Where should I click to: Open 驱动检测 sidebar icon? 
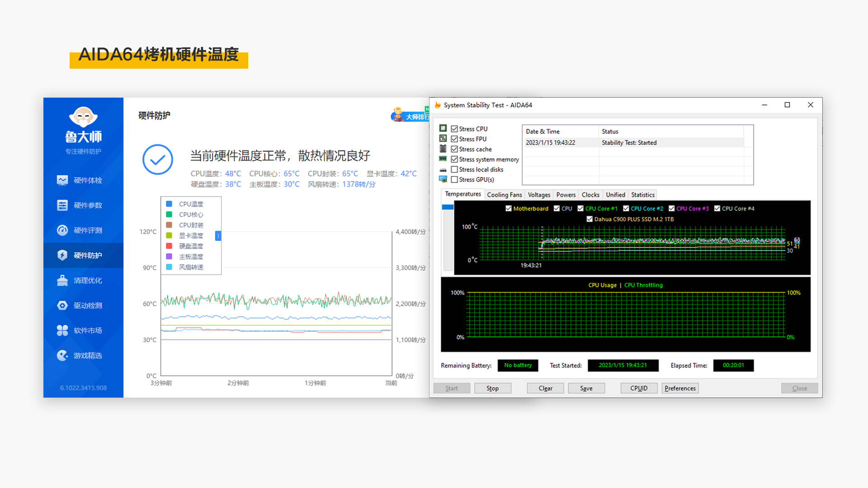(x=62, y=305)
